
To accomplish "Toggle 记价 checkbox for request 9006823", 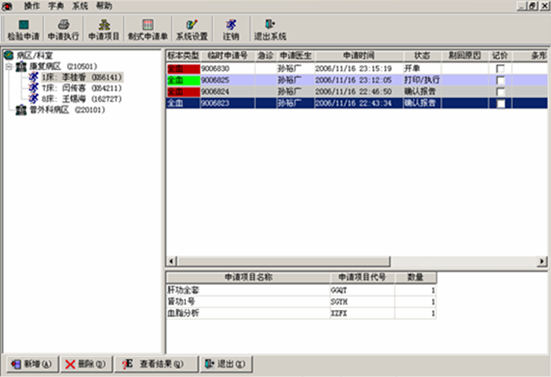I will click(500, 103).
